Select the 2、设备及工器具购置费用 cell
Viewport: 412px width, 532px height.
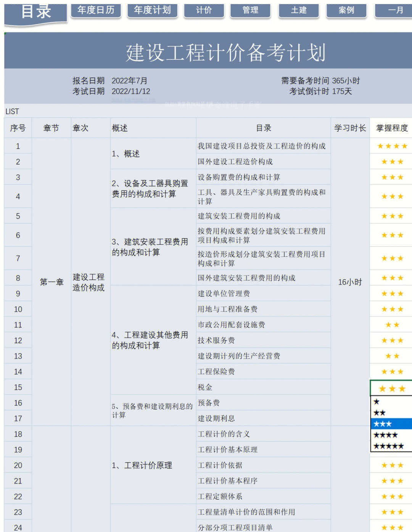pyautogui.click(x=153, y=189)
